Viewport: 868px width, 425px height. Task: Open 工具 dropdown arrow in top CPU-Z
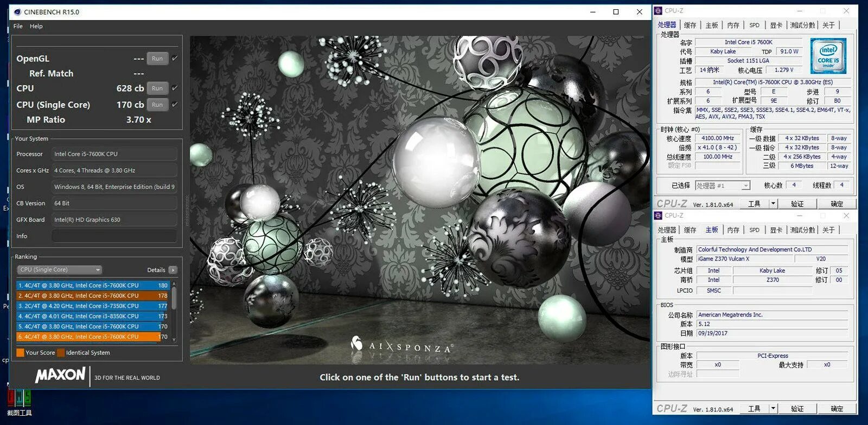(774, 204)
